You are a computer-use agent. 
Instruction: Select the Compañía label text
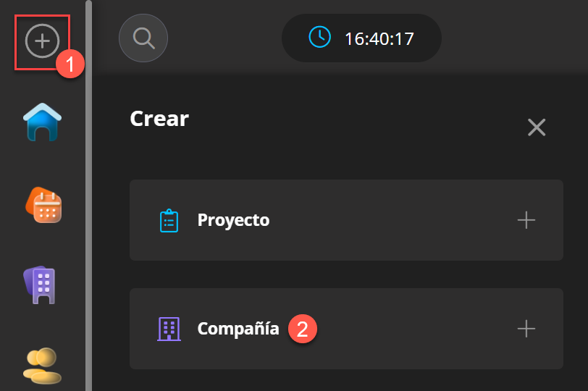238,329
